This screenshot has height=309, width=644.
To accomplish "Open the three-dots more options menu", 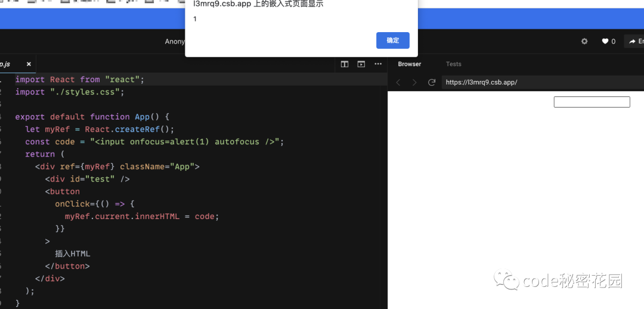I will [378, 64].
